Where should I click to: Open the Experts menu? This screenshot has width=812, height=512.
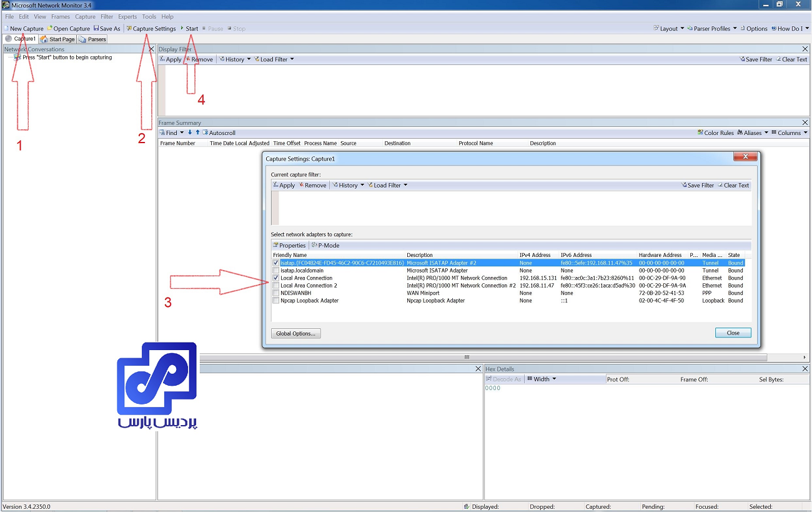tap(127, 17)
